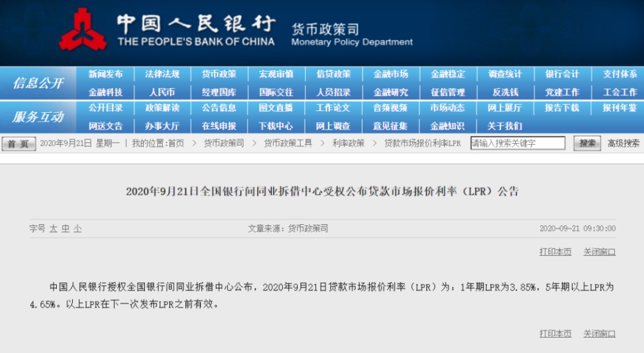The image size is (644, 353).
Task: Click the 服务互动 section header
Action: (x=38, y=117)
